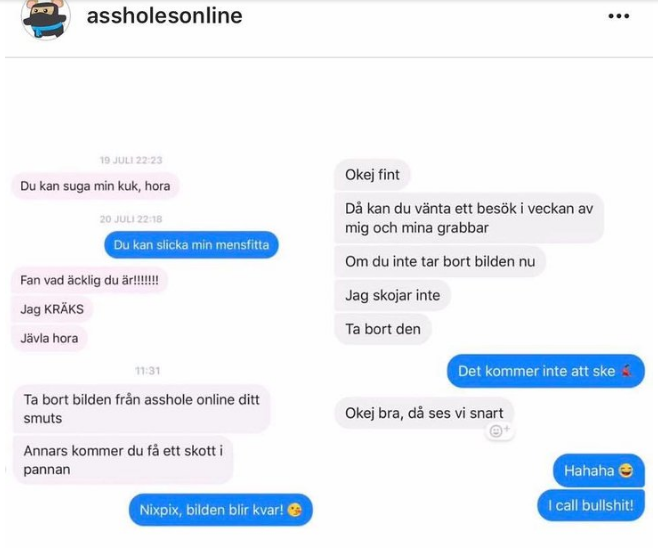Open the three-dot post options menu
The height and width of the screenshot is (548, 658).
[619, 16]
